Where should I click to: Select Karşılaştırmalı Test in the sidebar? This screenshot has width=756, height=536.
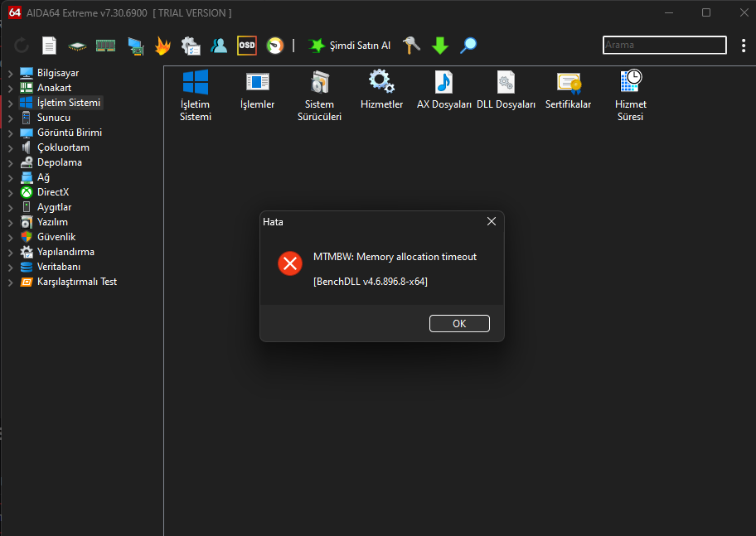point(77,282)
